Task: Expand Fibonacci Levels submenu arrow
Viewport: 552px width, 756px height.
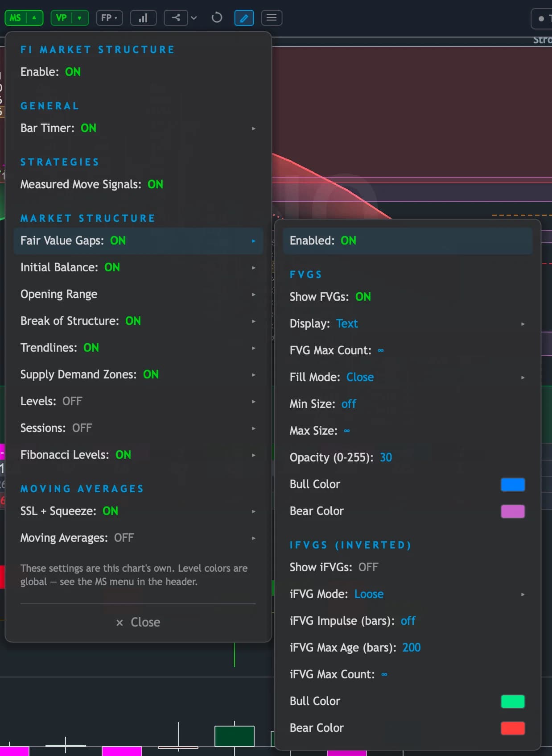Action: click(254, 455)
